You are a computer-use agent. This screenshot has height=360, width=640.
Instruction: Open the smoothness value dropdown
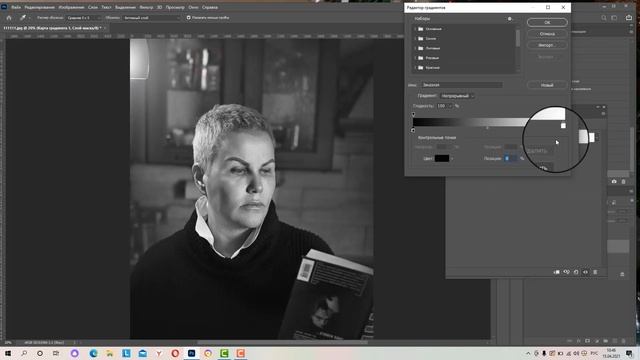click(x=450, y=106)
